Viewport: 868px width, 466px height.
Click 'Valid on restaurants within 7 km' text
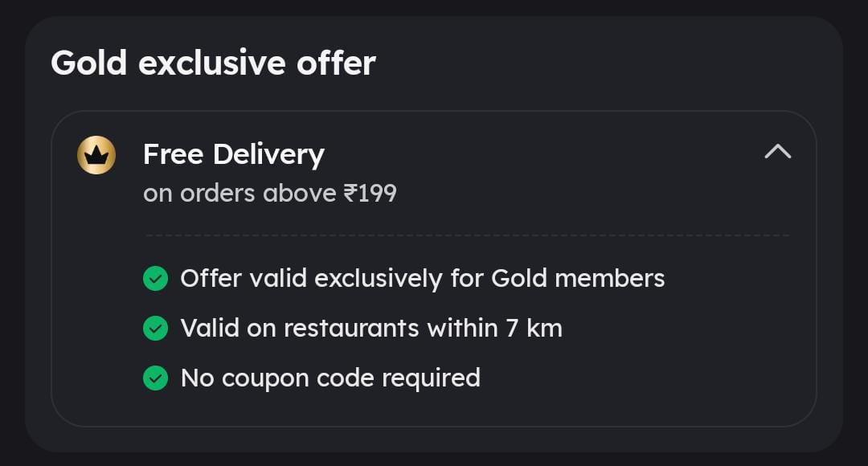pos(371,328)
